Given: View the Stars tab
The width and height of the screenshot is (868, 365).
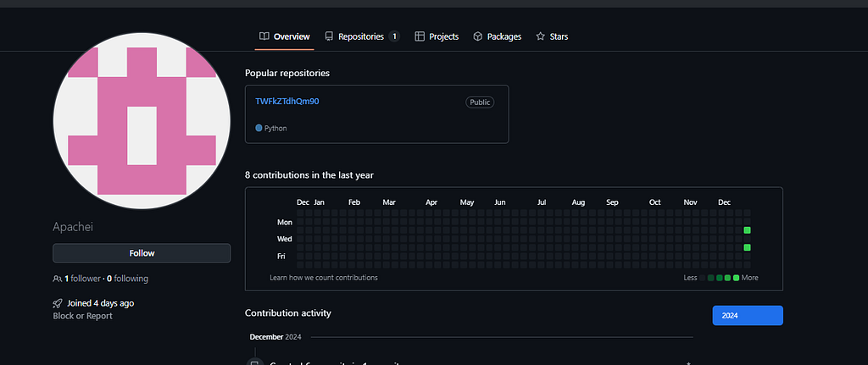Looking at the screenshot, I should click(552, 36).
